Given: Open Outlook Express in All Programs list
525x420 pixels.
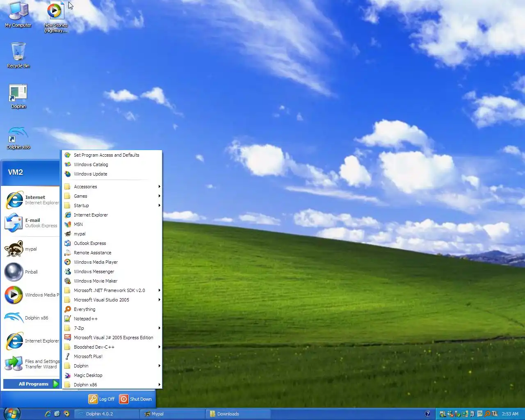Looking at the screenshot, I should coord(112,243).
